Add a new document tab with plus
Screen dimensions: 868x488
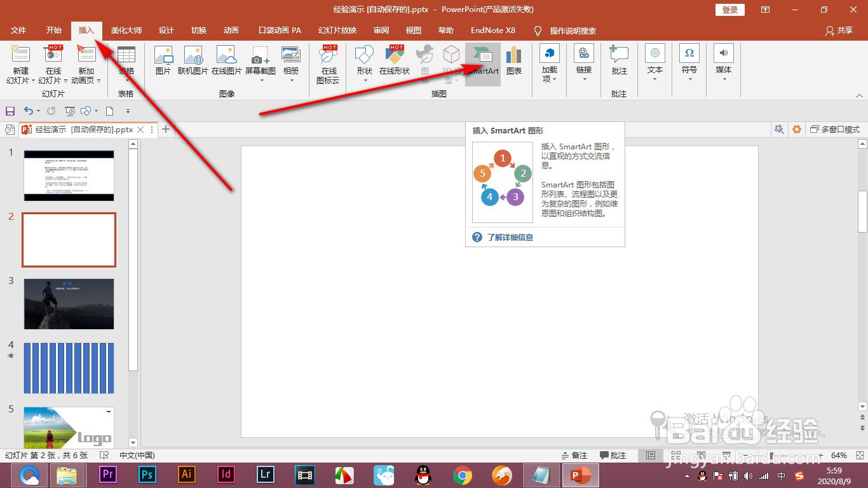tap(166, 129)
